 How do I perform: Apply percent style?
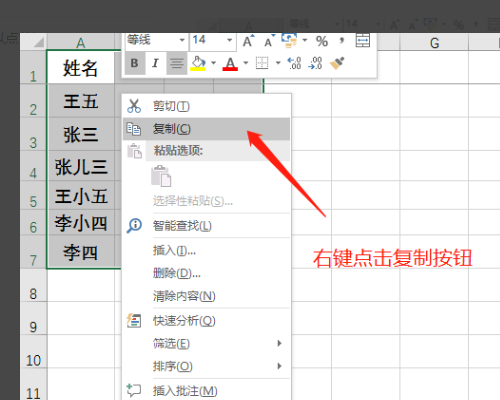coord(322,41)
